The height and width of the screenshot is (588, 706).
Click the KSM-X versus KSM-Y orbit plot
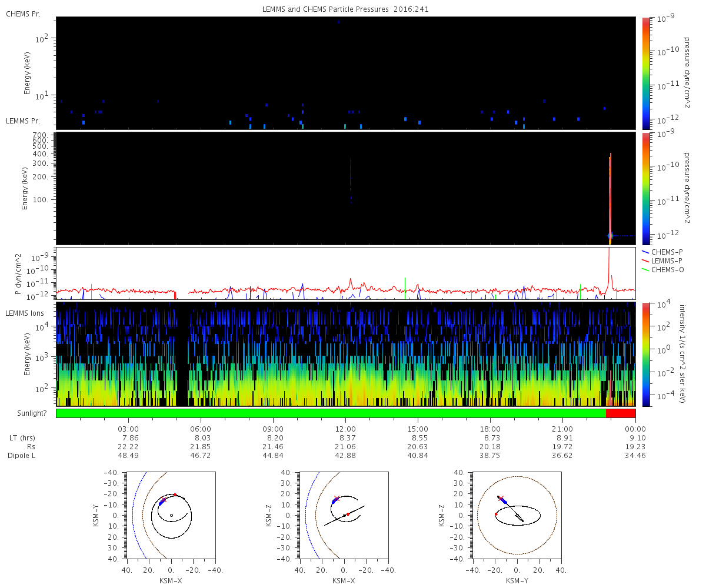point(171,515)
